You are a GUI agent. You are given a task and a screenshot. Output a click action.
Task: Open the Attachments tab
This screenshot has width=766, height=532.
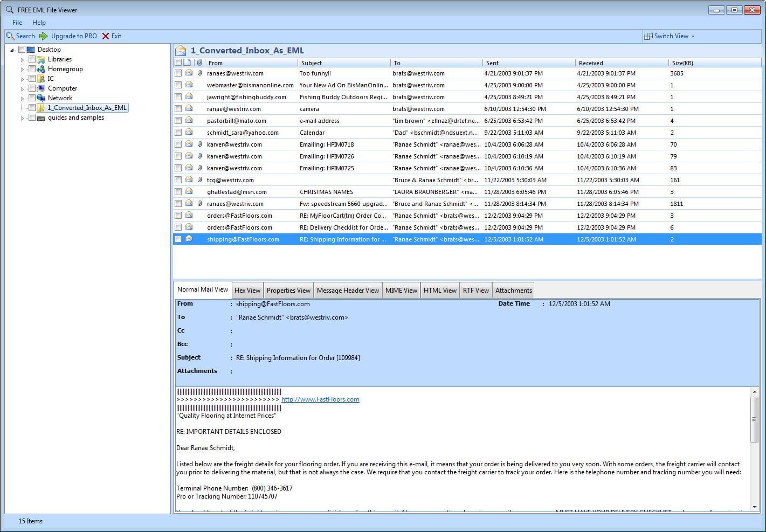[x=513, y=290]
